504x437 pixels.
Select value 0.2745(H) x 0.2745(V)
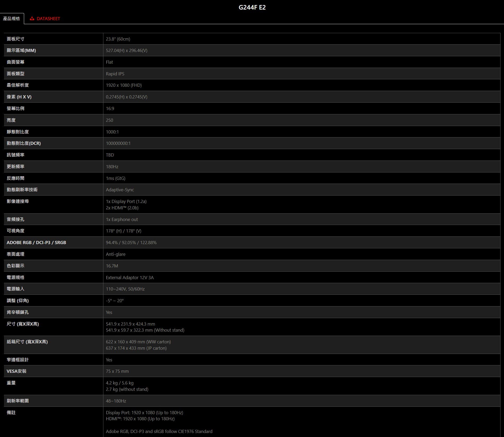point(126,97)
